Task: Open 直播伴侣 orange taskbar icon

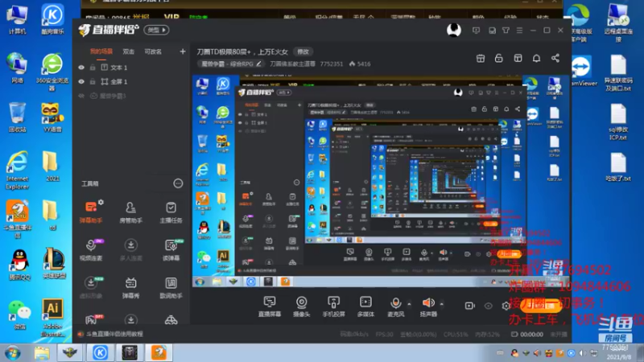Action: click(x=159, y=353)
